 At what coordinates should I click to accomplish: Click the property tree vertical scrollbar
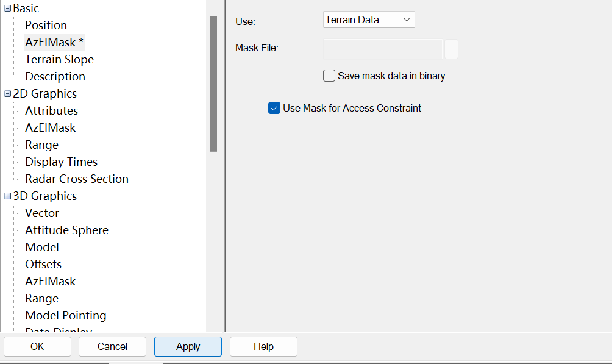(213, 84)
